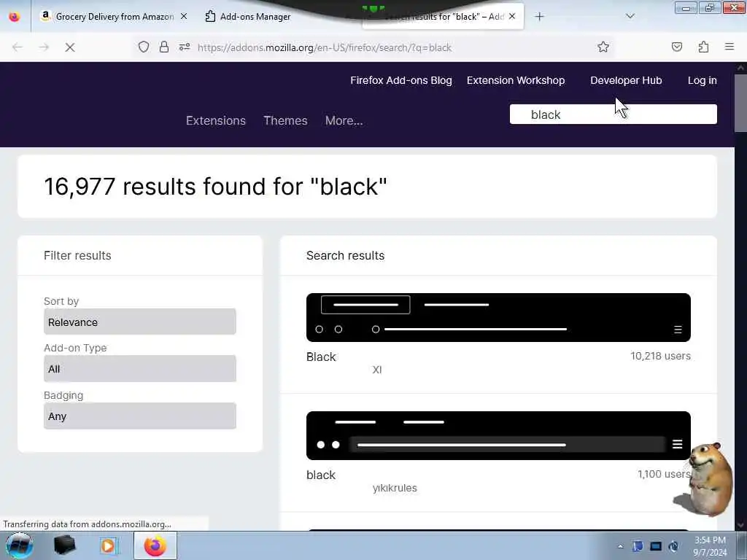Open the Sort by Relevance dropdown
This screenshot has height=560, width=747.
[139, 322]
